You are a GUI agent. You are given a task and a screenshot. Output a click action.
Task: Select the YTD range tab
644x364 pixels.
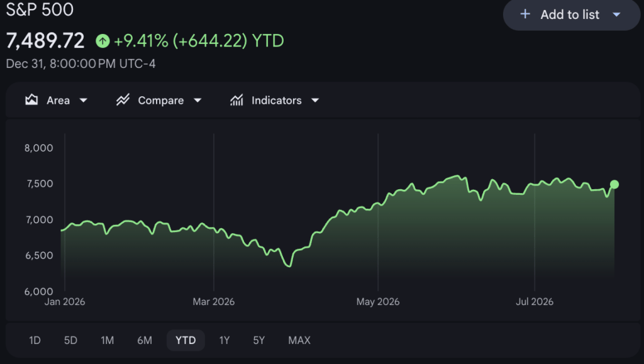[x=186, y=340]
